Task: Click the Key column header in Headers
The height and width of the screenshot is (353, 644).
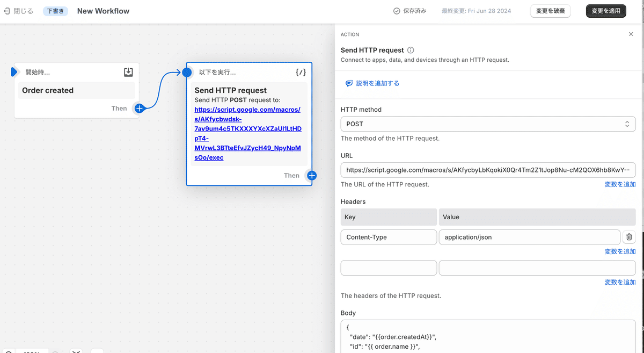Action: pyautogui.click(x=389, y=217)
